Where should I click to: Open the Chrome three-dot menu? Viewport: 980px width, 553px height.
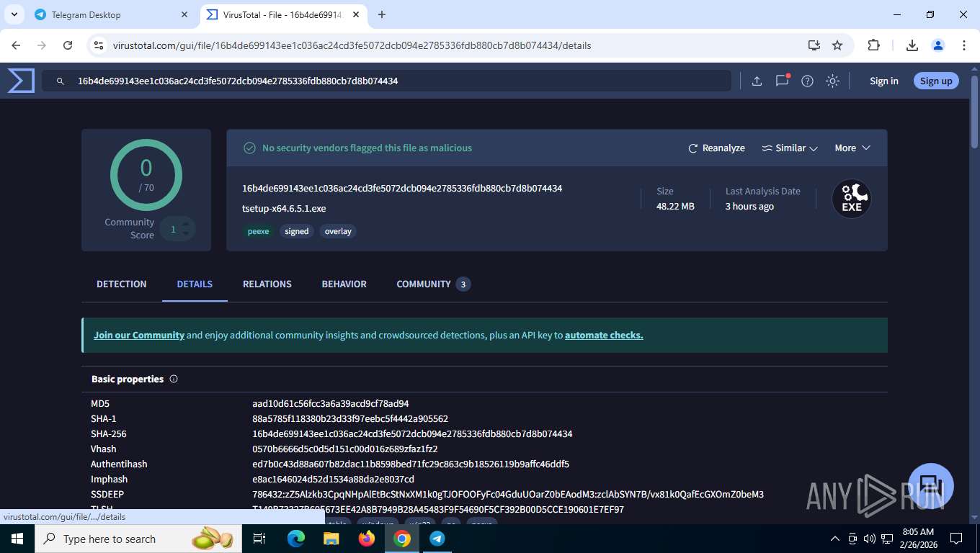coord(964,45)
